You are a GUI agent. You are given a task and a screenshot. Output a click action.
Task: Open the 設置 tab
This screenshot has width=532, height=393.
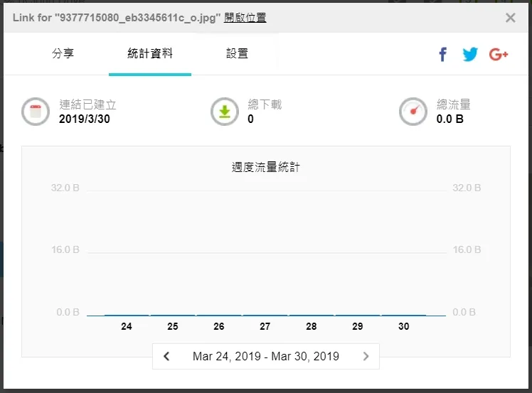[237, 53]
